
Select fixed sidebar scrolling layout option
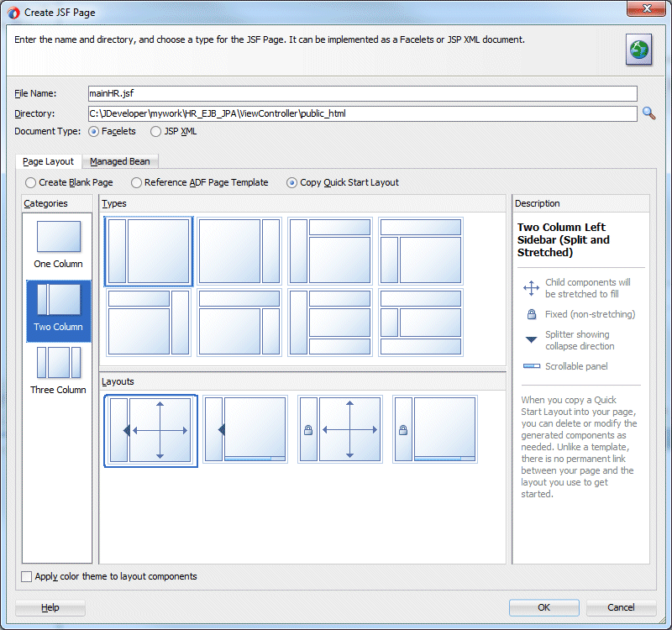pos(435,429)
